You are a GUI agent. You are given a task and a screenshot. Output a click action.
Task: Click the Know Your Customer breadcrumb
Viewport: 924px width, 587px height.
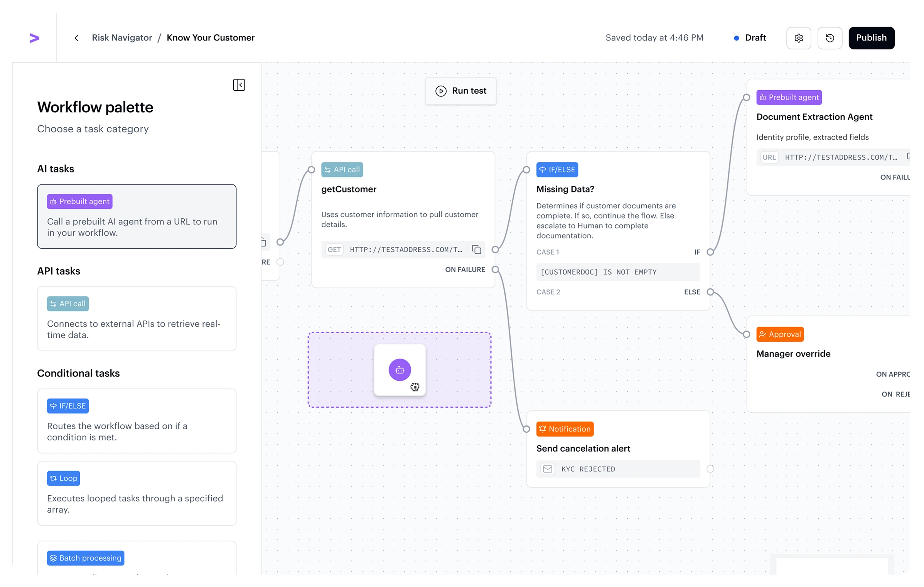click(x=211, y=38)
